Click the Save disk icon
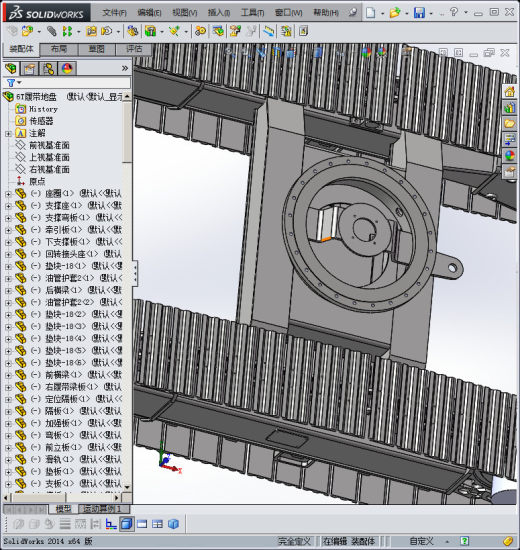This screenshot has width=520, height=550. (x=419, y=13)
